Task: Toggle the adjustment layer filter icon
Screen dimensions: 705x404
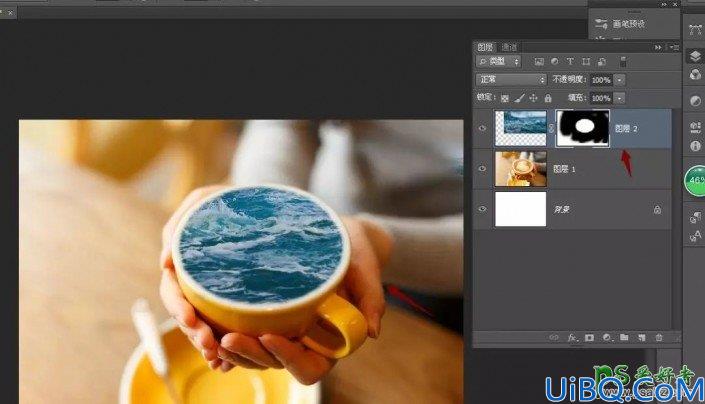Action: click(555, 62)
